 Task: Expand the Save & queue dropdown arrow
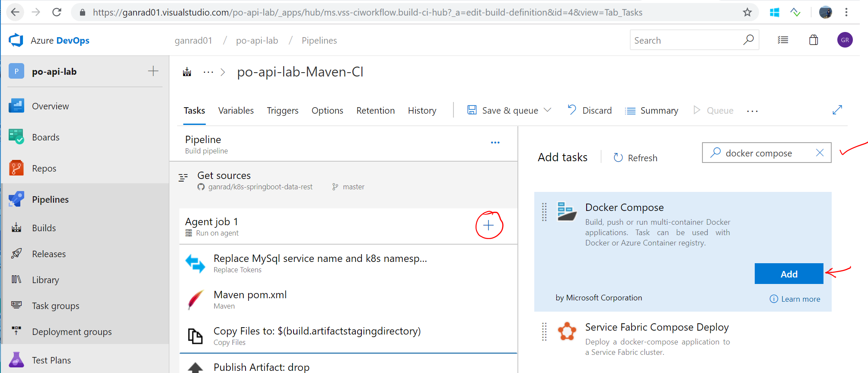click(547, 110)
